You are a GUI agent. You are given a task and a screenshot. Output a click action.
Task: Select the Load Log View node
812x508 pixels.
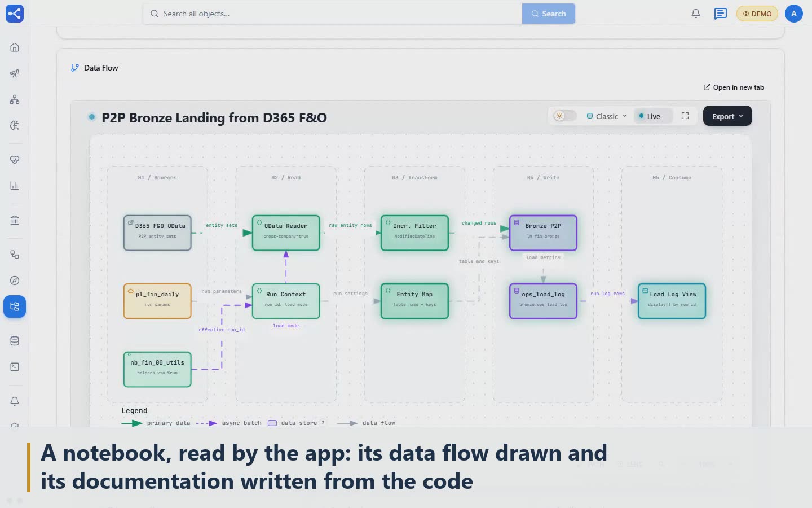tap(672, 301)
